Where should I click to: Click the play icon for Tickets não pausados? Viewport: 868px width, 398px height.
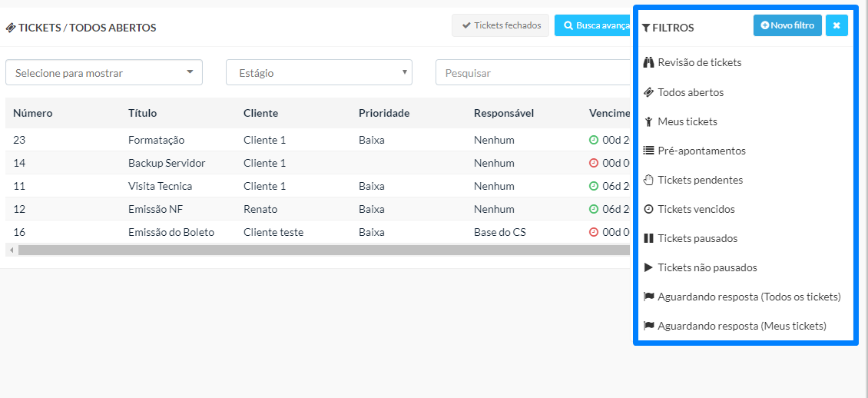pos(649,268)
